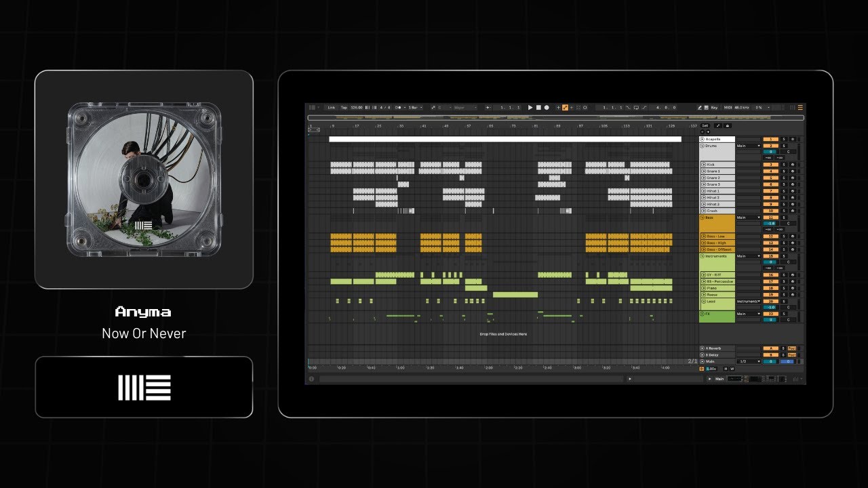Solo the Snare 1 track
The image size is (868, 488).
pyautogui.click(x=784, y=171)
